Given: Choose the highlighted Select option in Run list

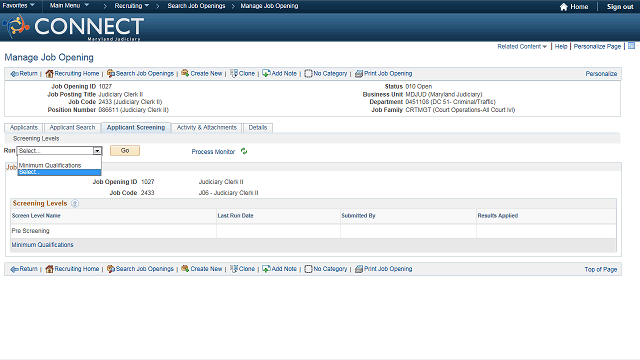Looking at the screenshot, I should (59, 172).
